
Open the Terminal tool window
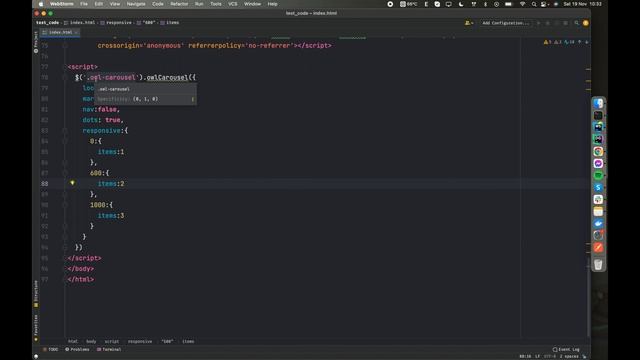coord(109,349)
